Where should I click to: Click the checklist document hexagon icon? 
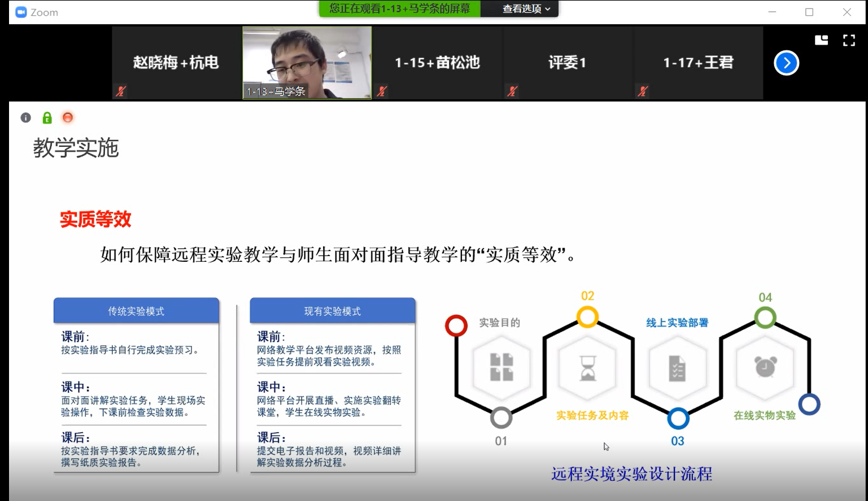(x=677, y=368)
